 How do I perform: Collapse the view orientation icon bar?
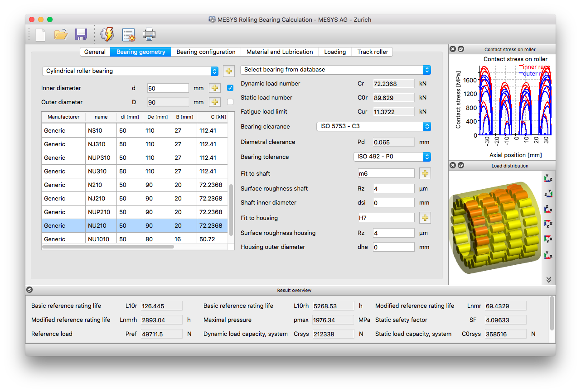pyautogui.click(x=548, y=279)
